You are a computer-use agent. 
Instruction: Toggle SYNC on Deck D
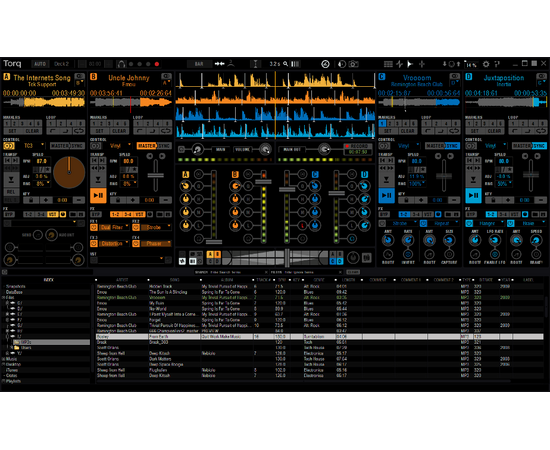point(539,146)
